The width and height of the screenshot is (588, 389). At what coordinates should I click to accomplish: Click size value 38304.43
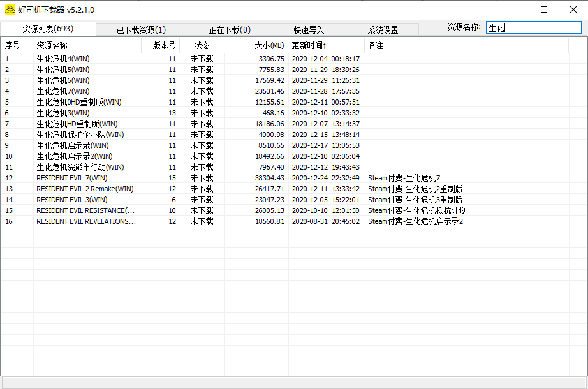(270, 178)
